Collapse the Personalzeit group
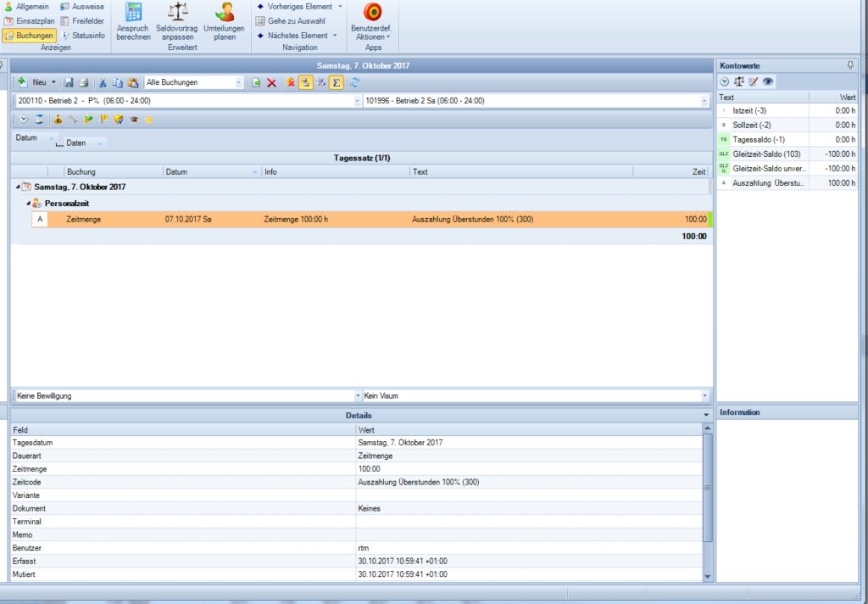The height and width of the screenshot is (604, 868). 28,204
